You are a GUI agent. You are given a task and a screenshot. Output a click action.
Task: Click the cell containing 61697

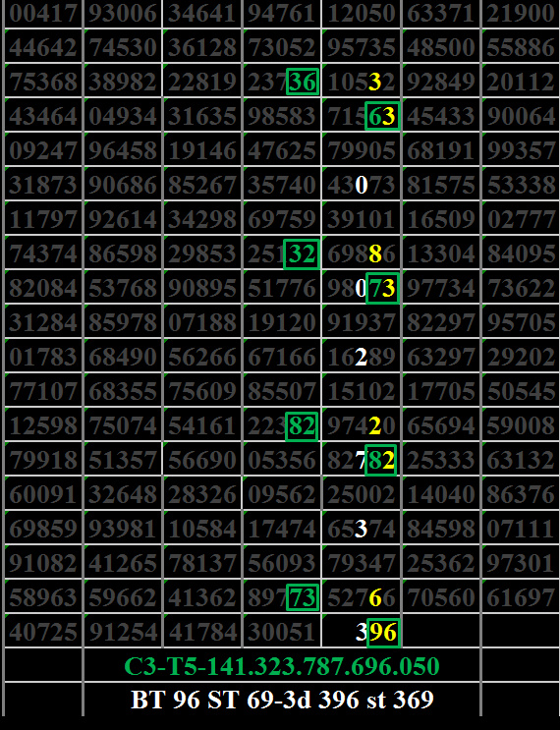(521, 596)
